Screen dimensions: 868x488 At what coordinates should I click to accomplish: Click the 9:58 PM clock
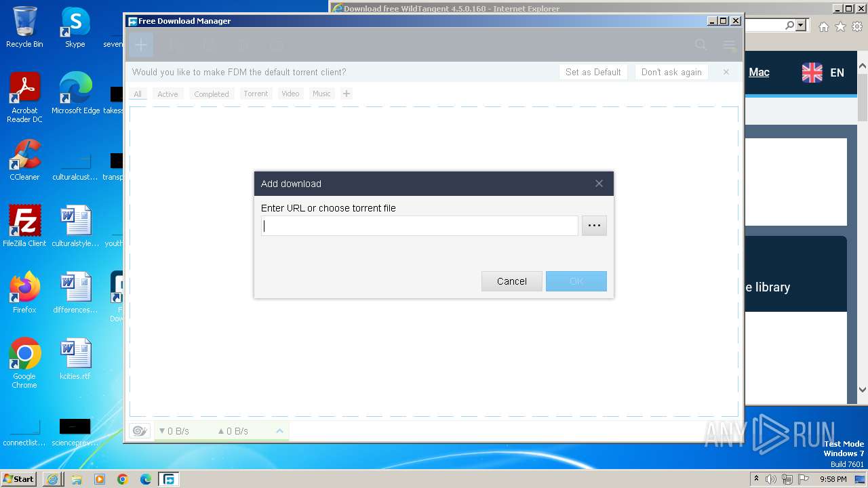tap(833, 479)
